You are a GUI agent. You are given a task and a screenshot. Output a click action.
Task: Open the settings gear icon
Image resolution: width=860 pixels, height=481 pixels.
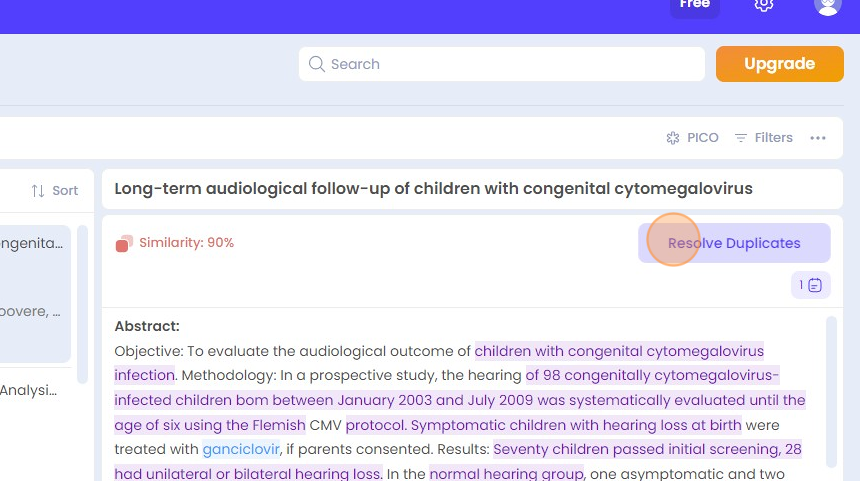click(x=763, y=5)
